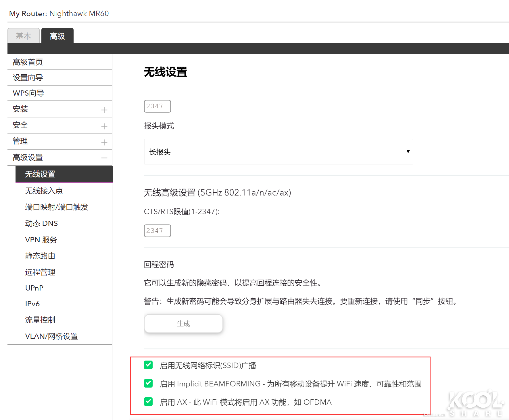Click the 管理 menu label
The height and width of the screenshot is (420, 509).
coord(20,141)
